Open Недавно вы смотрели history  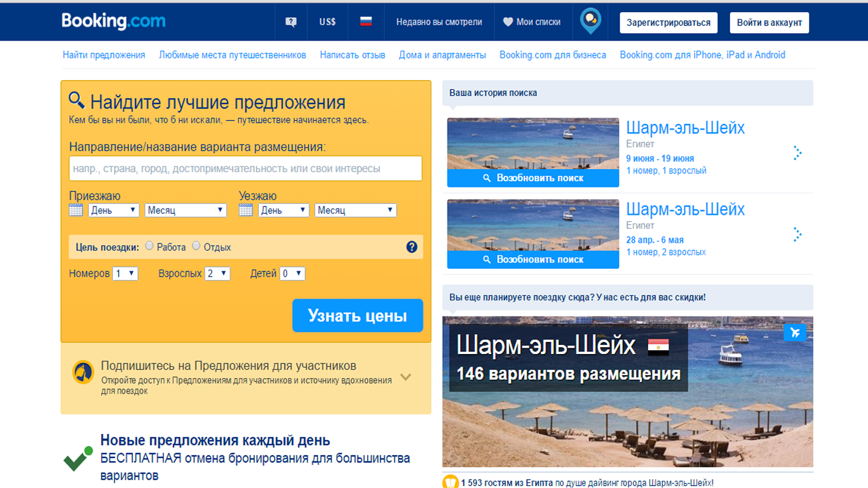(x=439, y=22)
